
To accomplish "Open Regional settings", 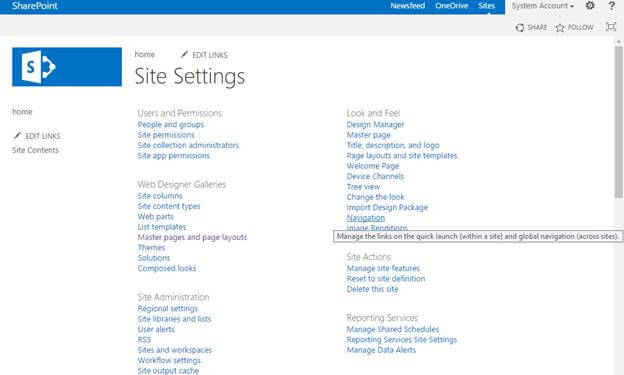I will [x=168, y=309].
